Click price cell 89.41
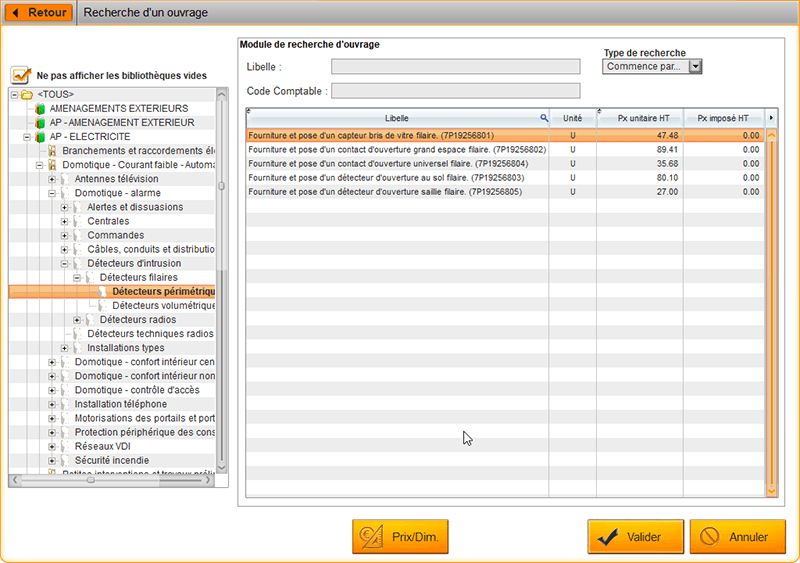 pyautogui.click(x=667, y=150)
